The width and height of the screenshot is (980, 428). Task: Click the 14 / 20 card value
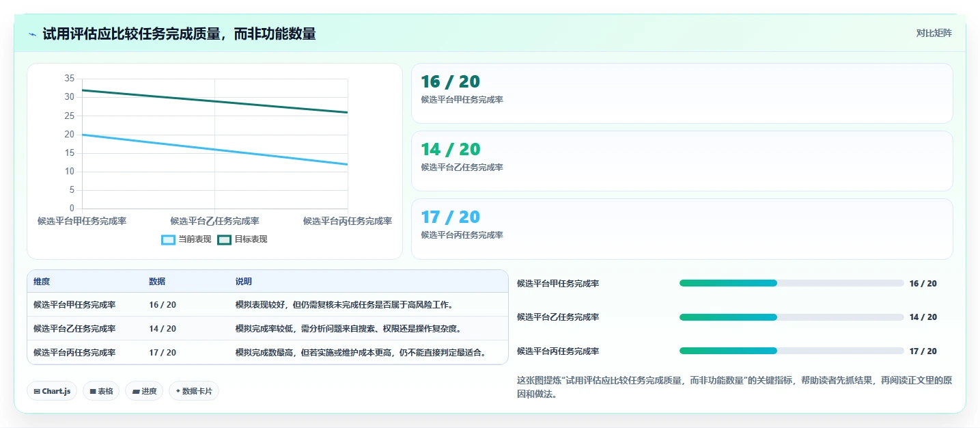(x=451, y=150)
